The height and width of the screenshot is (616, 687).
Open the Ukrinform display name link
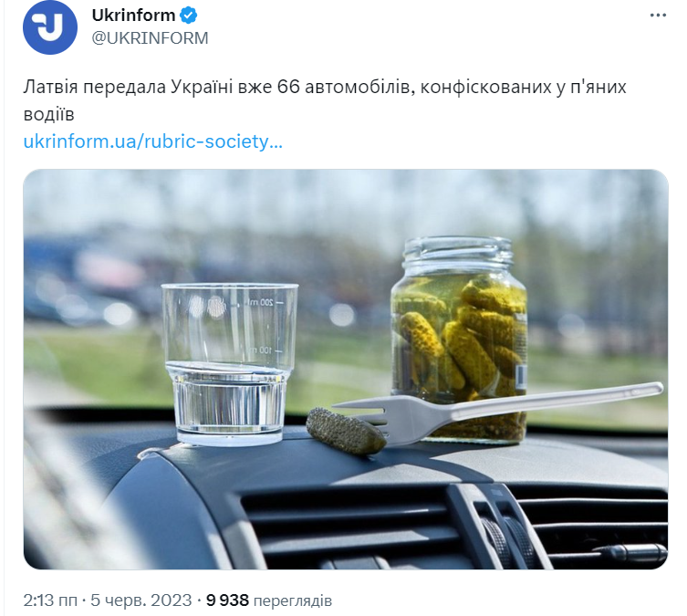point(133,16)
